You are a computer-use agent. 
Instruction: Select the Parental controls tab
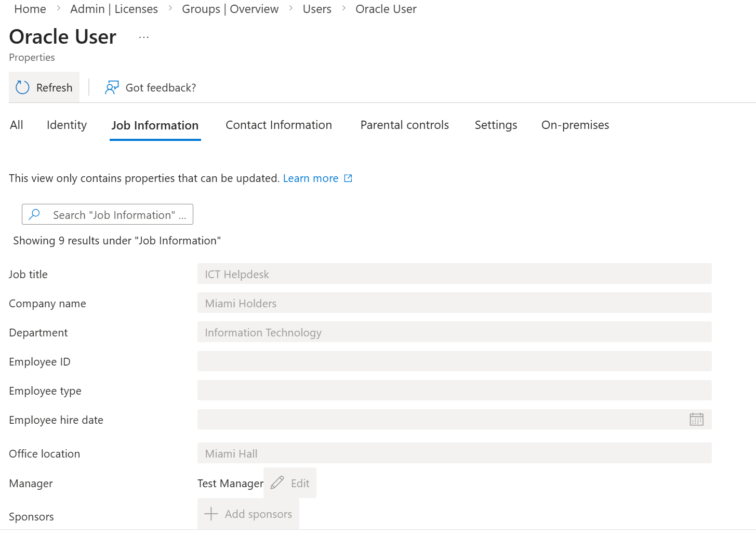(405, 125)
